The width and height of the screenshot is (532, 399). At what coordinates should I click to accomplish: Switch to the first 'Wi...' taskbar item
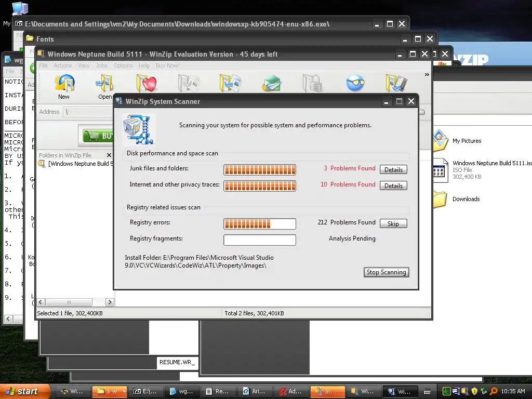pos(72,391)
